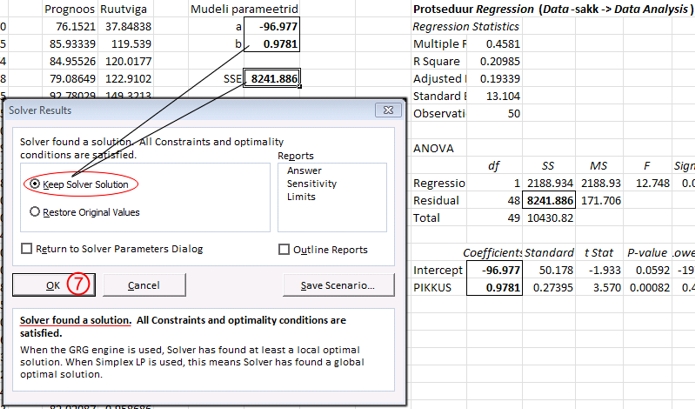
Task: Select parameter a cell with -96.977
Action: tap(272, 26)
